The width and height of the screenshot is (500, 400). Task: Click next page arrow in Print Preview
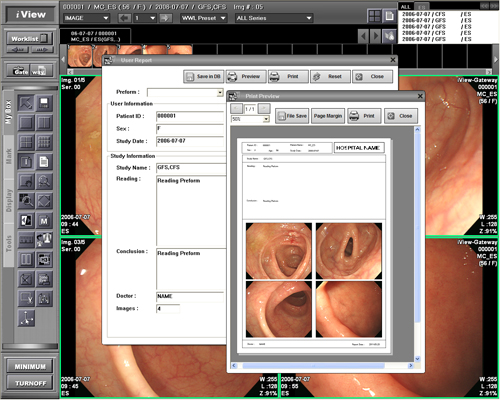click(x=264, y=109)
